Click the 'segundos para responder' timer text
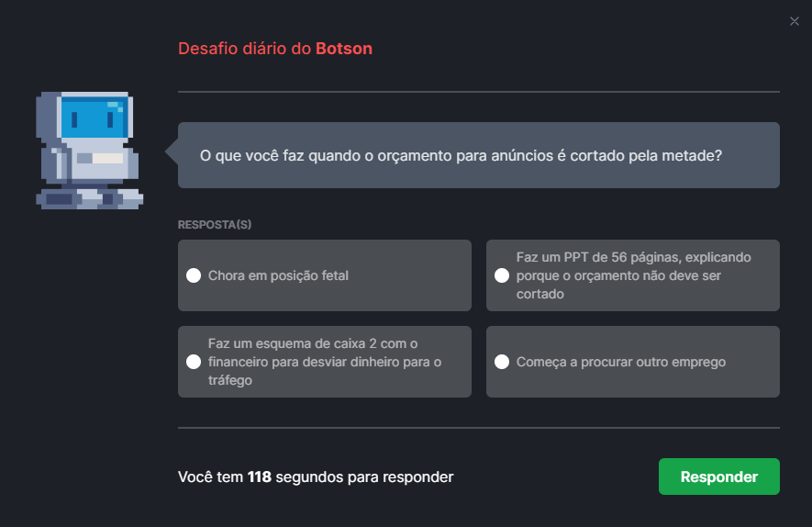The height and width of the screenshot is (527, 812). (x=364, y=477)
